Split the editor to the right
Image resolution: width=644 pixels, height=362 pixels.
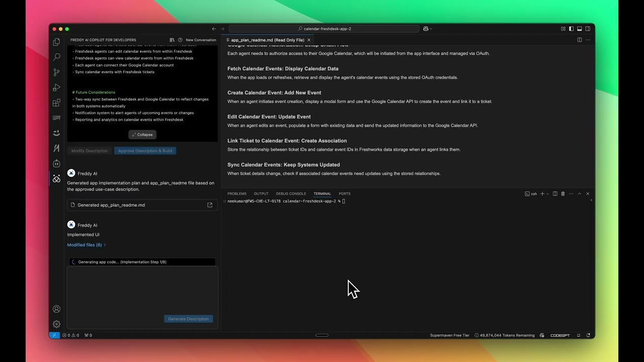point(580,40)
